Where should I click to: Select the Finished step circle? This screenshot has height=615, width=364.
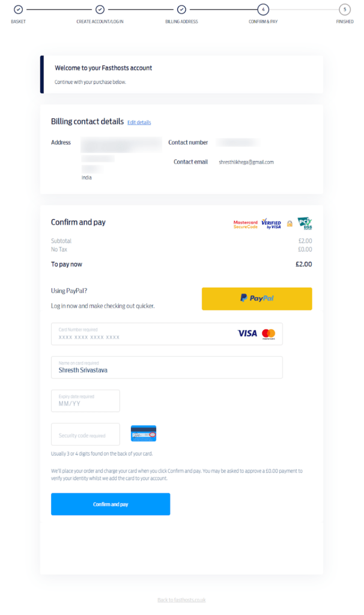coord(344,10)
